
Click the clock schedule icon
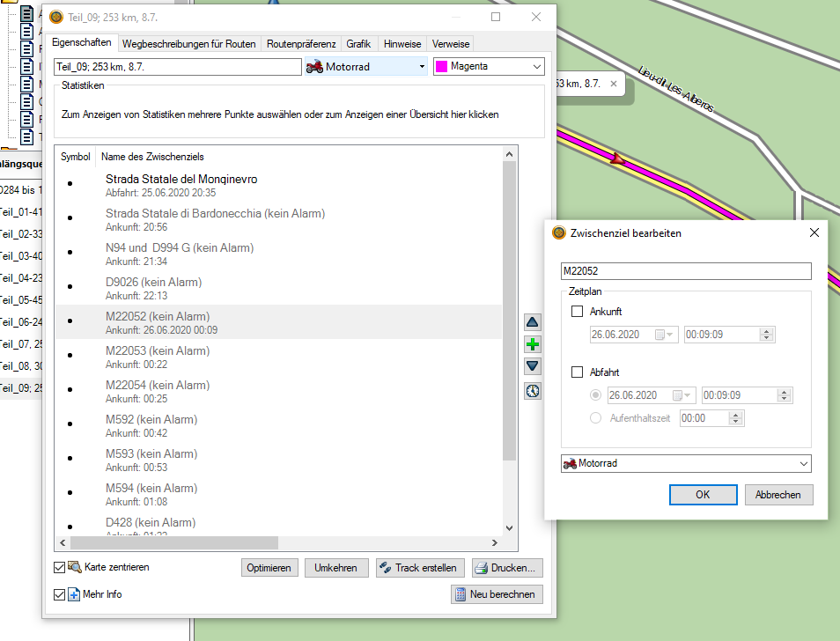click(x=533, y=391)
